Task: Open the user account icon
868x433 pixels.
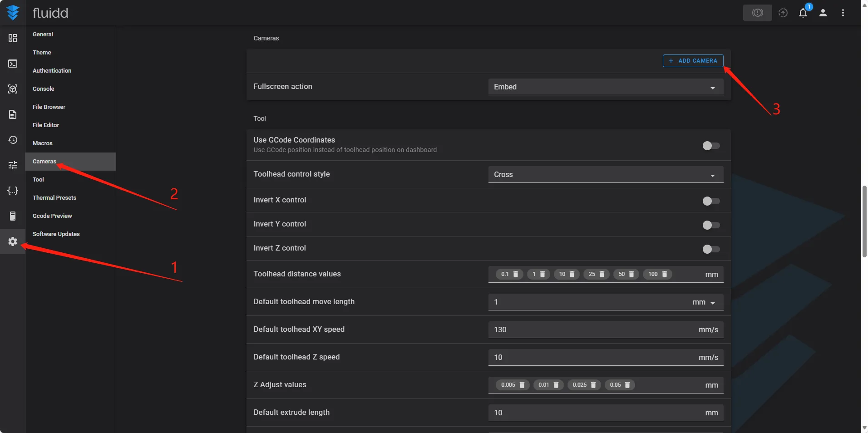Action: pyautogui.click(x=823, y=13)
